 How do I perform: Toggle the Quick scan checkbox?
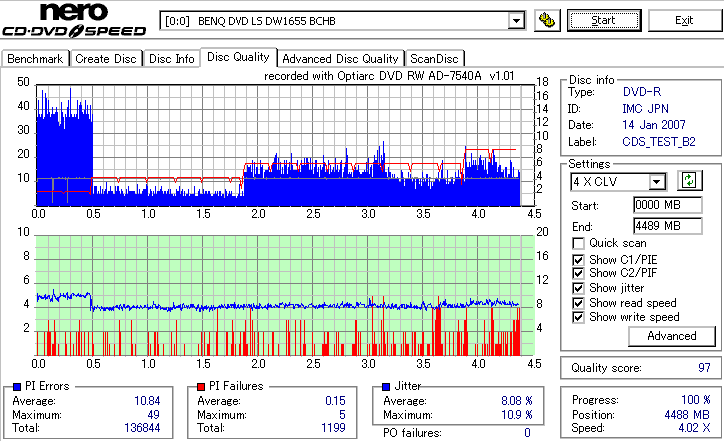pos(578,243)
